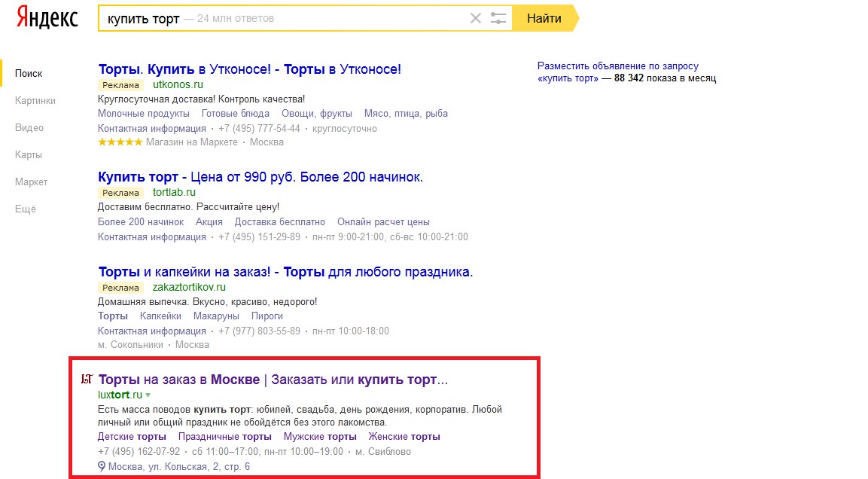Click phone number +7 (495) 162-07-92
The image size is (868, 479).
(139, 452)
